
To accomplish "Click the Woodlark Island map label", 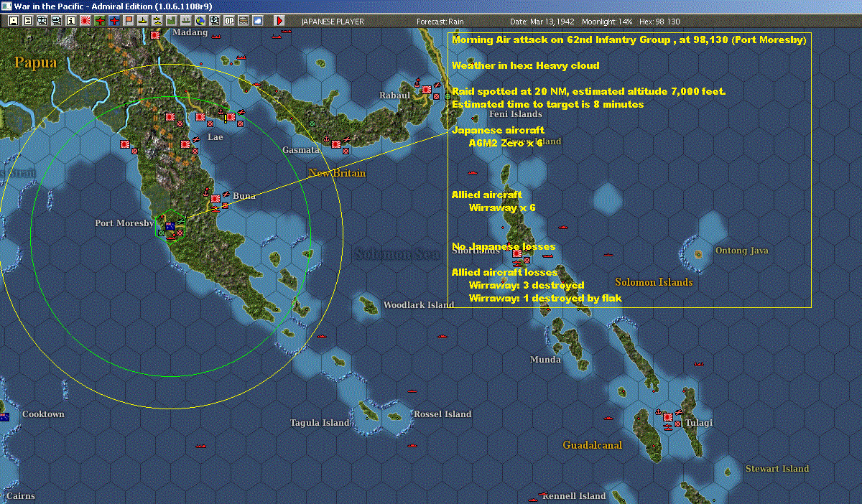I will pyautogui.click(x=419, y=305).
